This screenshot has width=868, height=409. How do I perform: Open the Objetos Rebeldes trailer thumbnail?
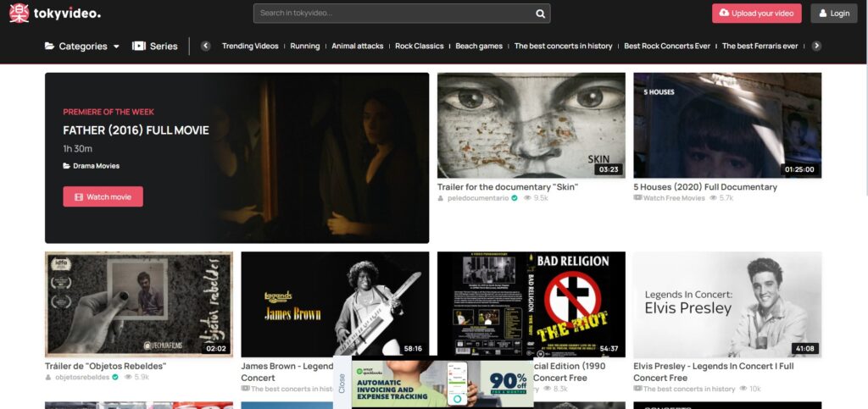click(x=139, y=305)
